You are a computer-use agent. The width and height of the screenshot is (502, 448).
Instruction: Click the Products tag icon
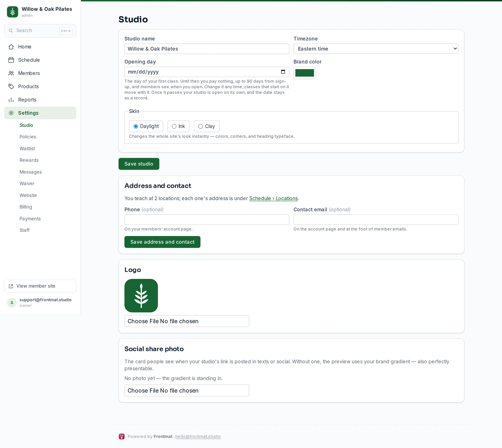11,86
